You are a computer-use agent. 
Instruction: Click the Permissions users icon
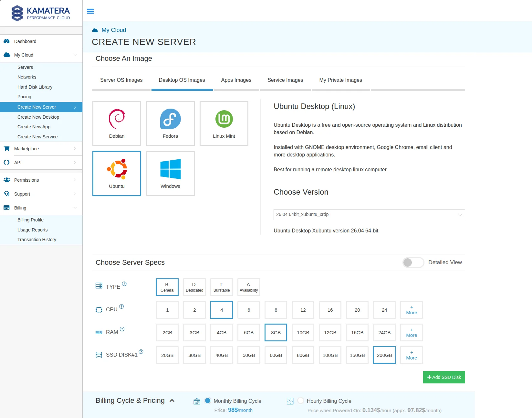tap(6, 180)
